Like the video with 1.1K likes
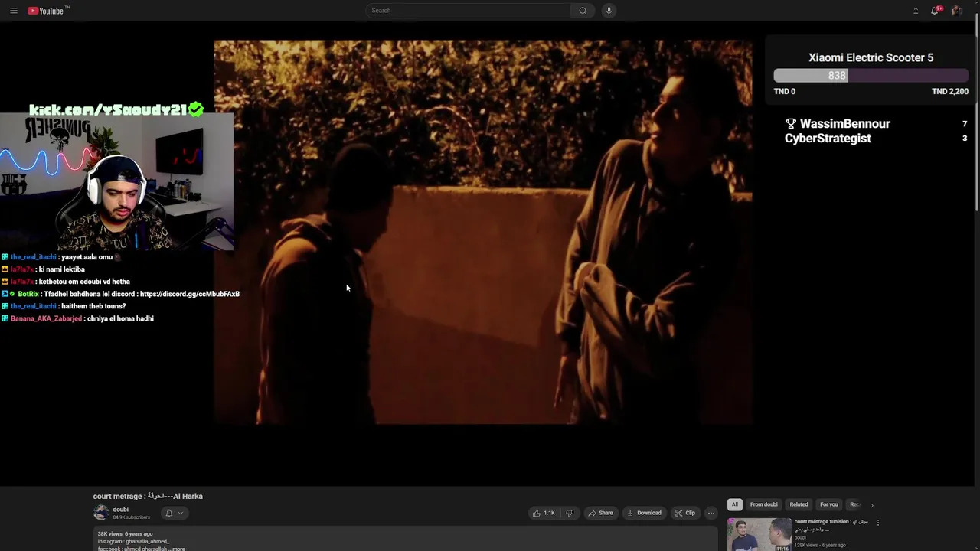The image size is (980, 551). [x=544, y=513]
